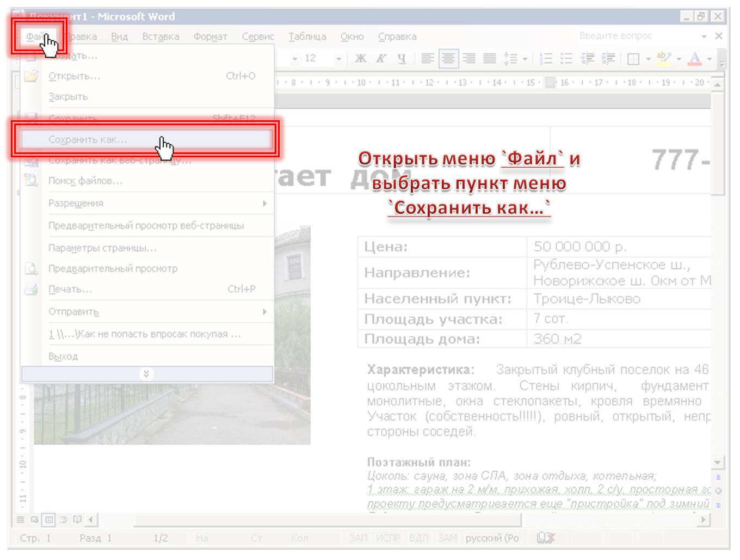Open the font name dropdown arrow

click(x=295, y=58)
